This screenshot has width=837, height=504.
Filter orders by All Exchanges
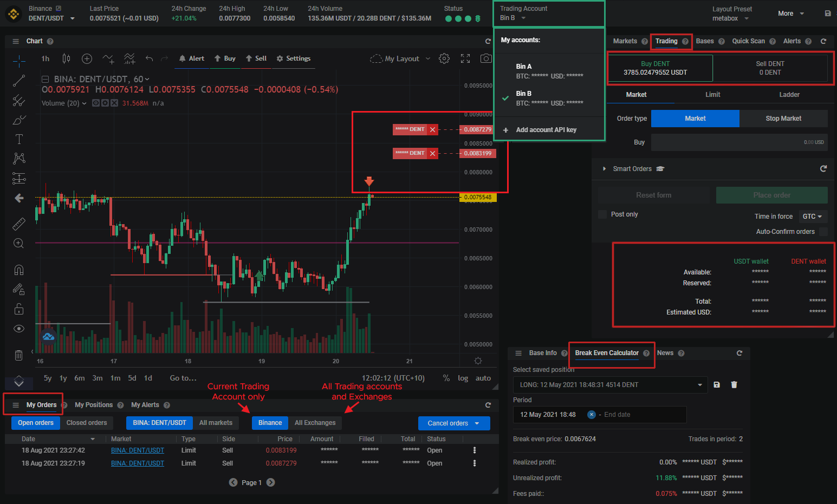click(315, 423)
